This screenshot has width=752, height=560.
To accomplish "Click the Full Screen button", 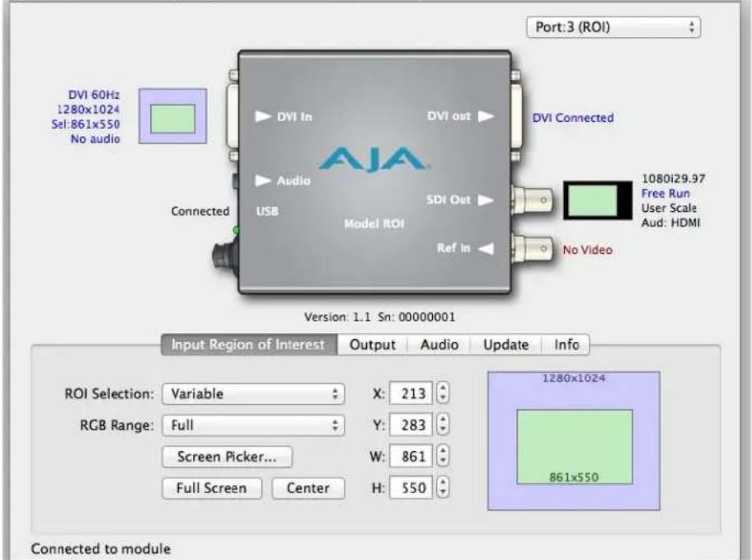I will point(211,488).
